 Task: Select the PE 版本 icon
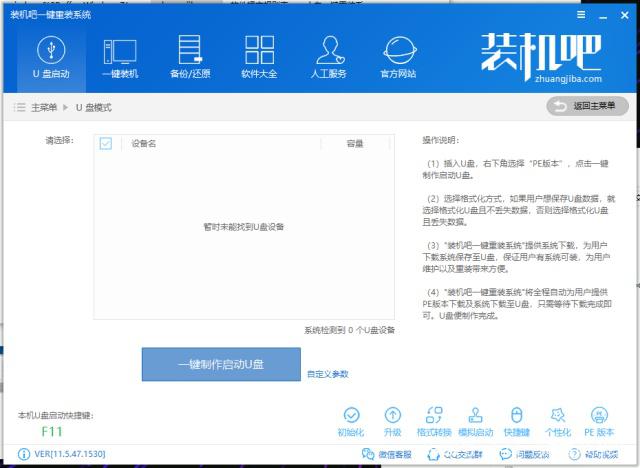point(598,420)
